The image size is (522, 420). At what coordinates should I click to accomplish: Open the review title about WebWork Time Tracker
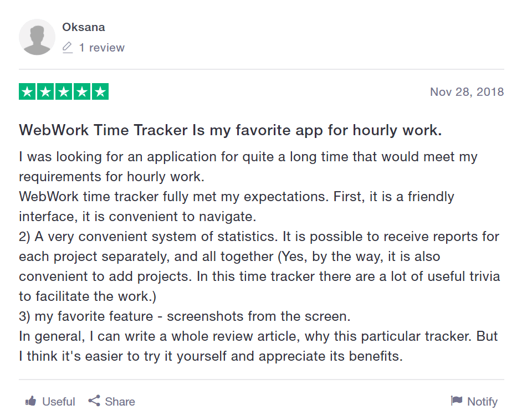tap(231, 130)
